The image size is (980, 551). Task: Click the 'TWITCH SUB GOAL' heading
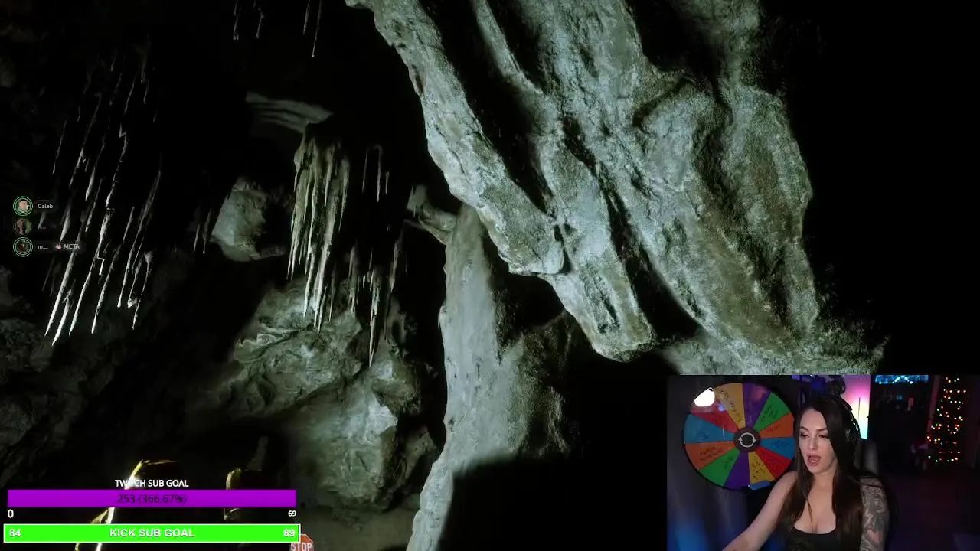tap(152, 484)
